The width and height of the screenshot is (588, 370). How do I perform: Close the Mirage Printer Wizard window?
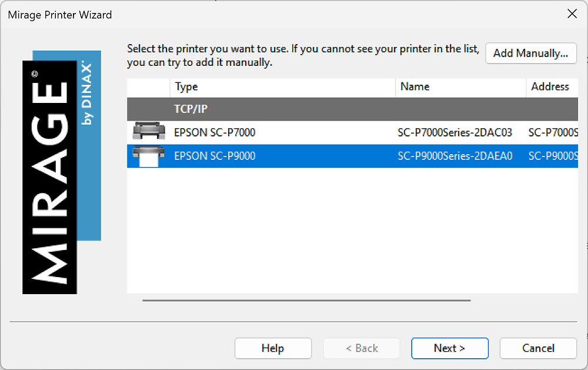(572, 15)
